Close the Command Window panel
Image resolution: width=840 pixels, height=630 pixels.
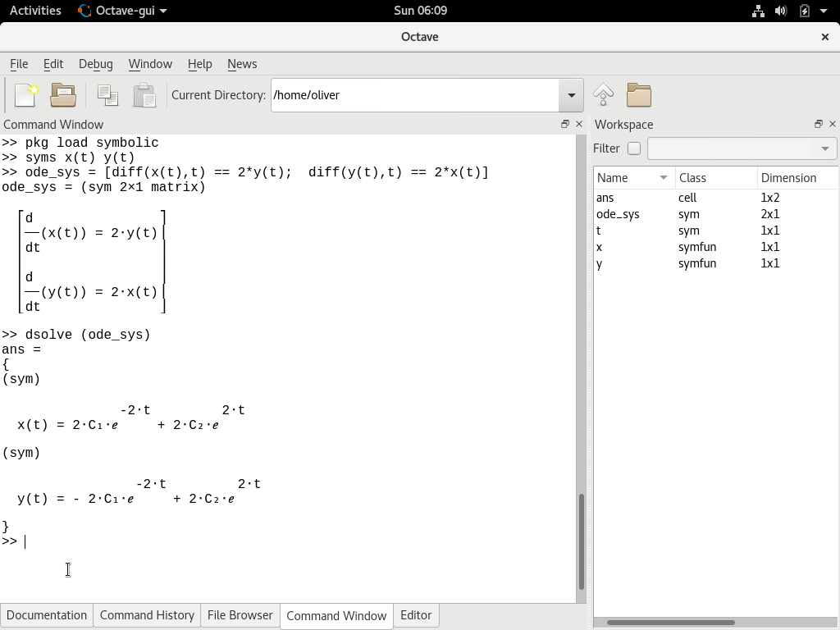tap(579, 124)
